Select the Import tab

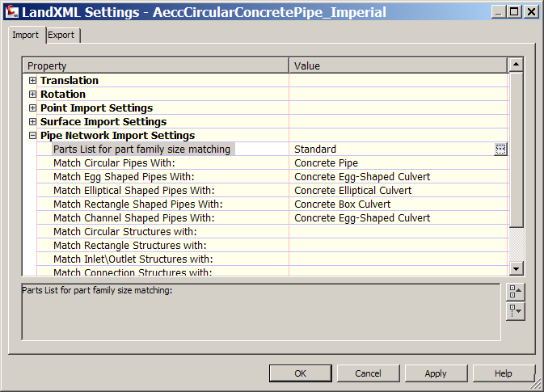tap(25, 36)
